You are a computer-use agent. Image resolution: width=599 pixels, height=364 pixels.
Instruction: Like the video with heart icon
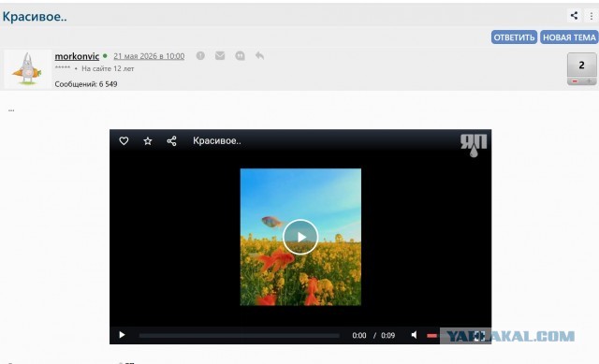click(x=124, y=141)
